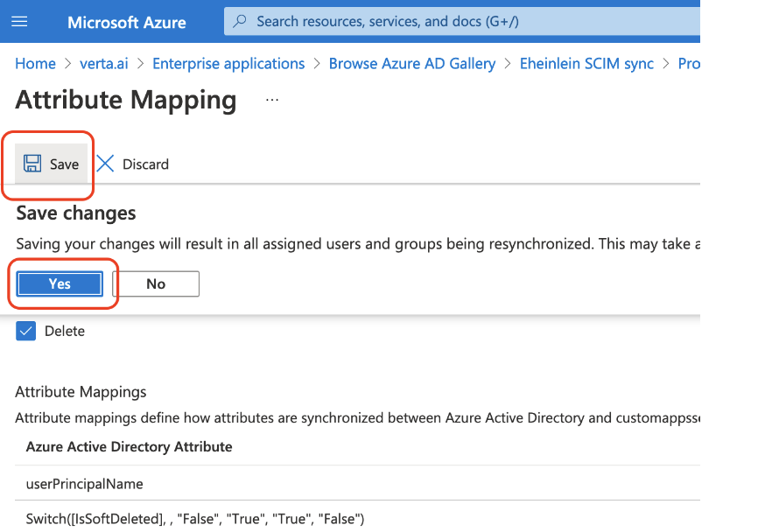Open Eheinlein SCIM sync breadcrumb

tap(586, 64)
